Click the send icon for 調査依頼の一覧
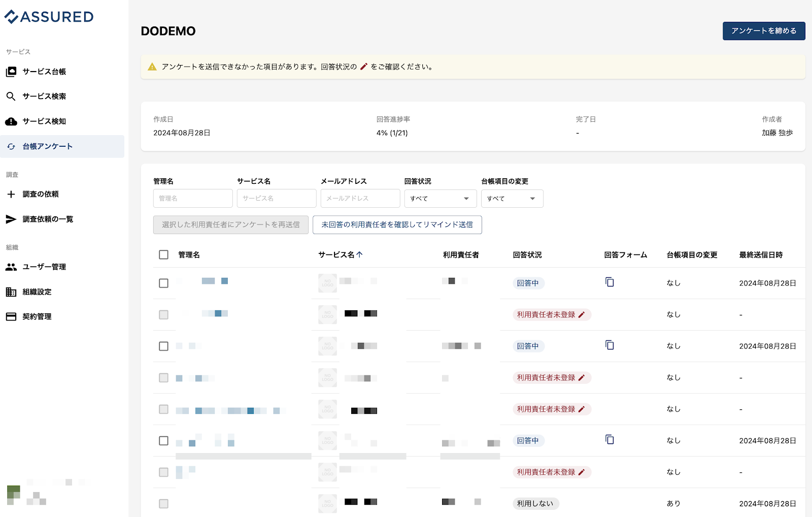The image size is (812, 517). tap(11, 219)
